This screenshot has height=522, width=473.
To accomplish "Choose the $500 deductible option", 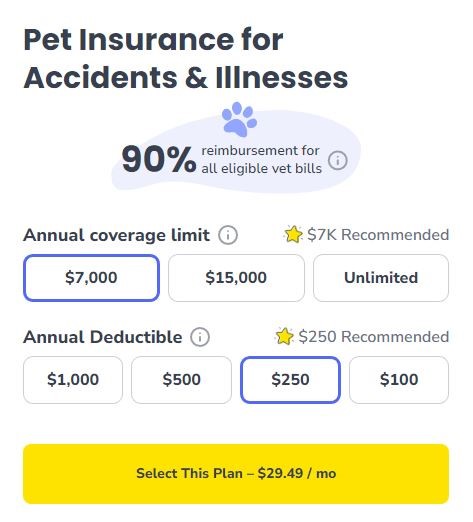I will pyautogui.click(x=182, y=380).
